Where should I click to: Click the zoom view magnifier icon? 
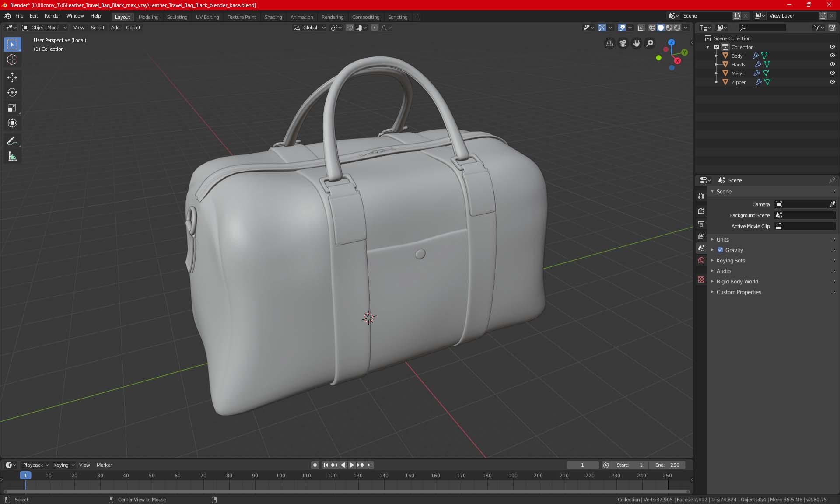[x=650, y=43]
